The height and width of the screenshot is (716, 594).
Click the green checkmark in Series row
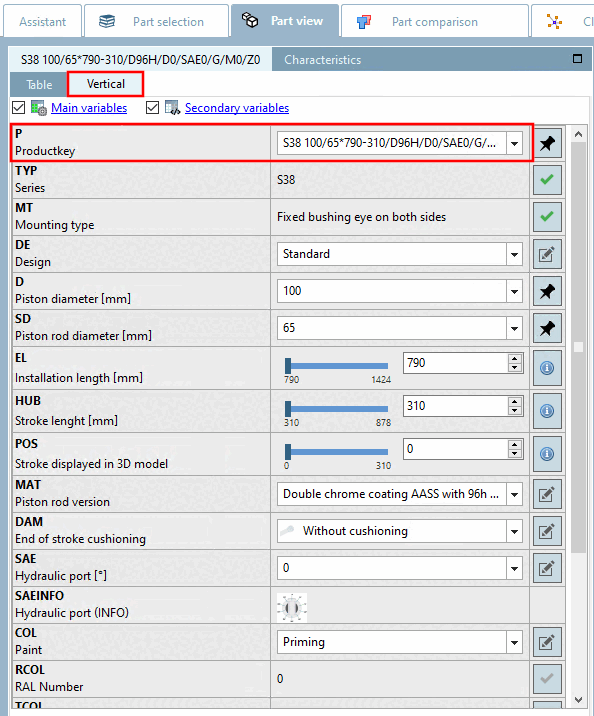547,179
